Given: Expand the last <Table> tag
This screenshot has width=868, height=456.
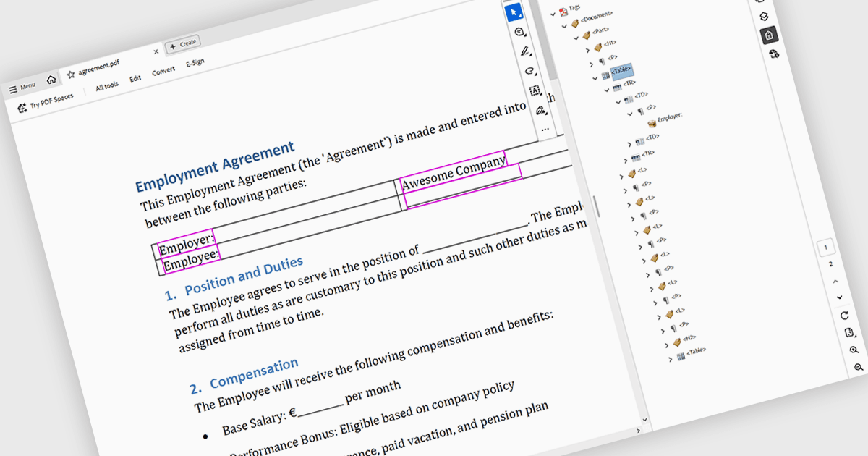Looking at the screenshot, I should tap(671, 358).
